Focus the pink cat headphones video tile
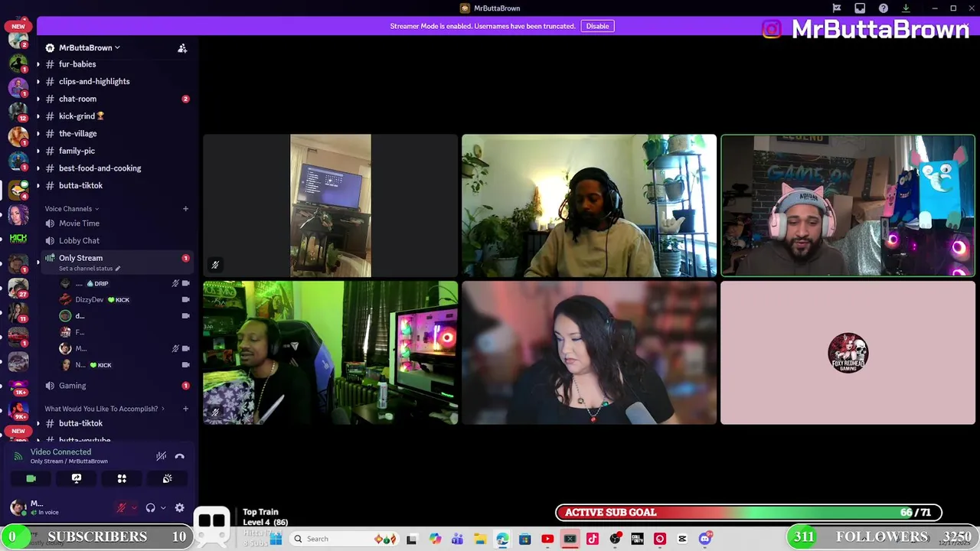Image resolution: width=980 pixels, height=551 pixels. [848, 205]
